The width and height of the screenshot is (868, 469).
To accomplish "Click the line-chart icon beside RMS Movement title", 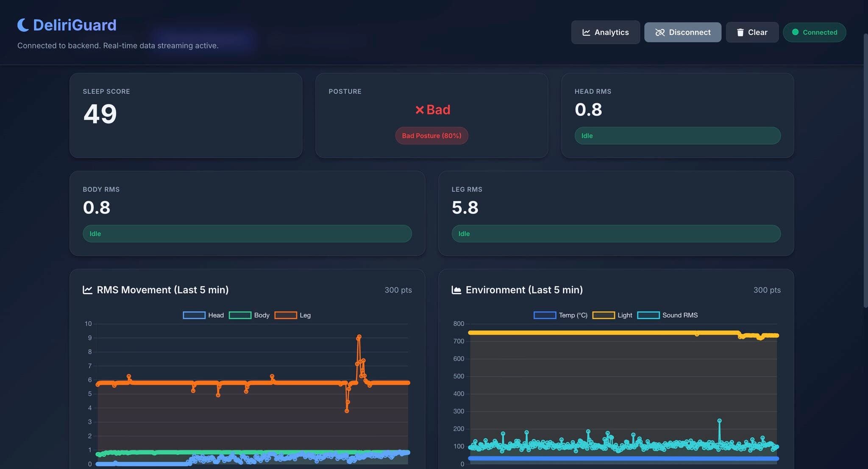I will click(87, 290).
